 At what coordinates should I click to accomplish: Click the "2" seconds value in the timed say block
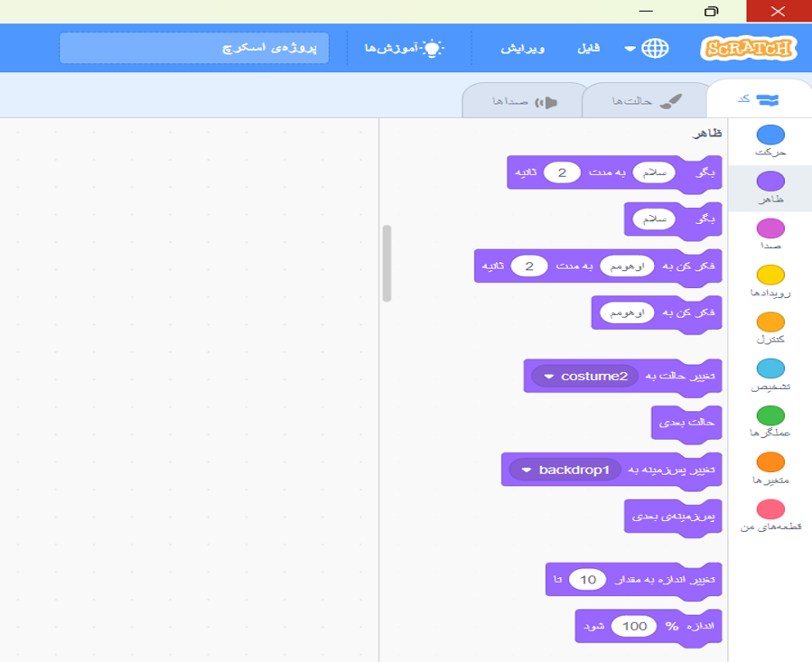tap(562, 172)
